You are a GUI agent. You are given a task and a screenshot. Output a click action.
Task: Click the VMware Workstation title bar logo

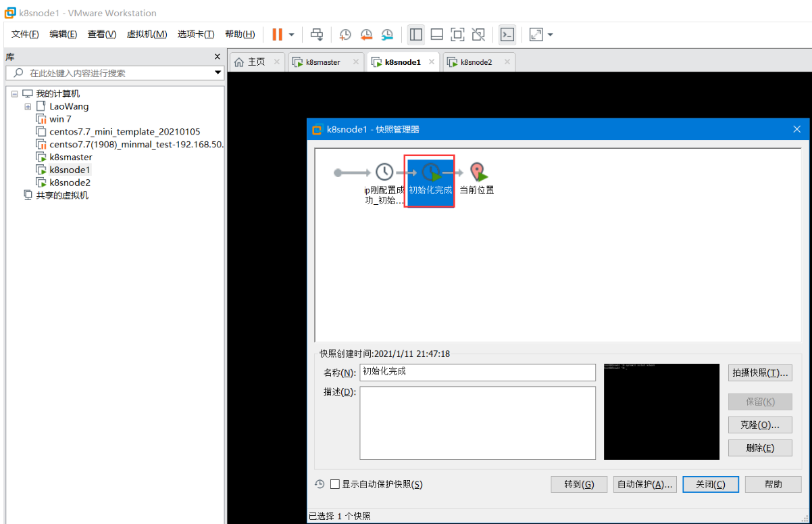(x=10, y=12)
